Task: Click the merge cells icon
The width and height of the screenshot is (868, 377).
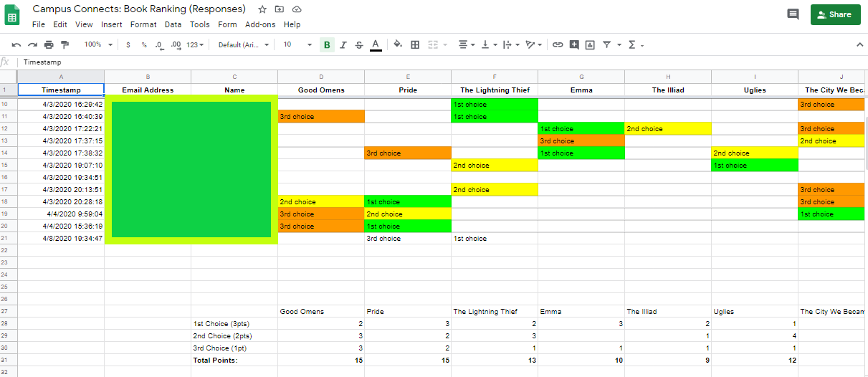Action: click(433, 44)
